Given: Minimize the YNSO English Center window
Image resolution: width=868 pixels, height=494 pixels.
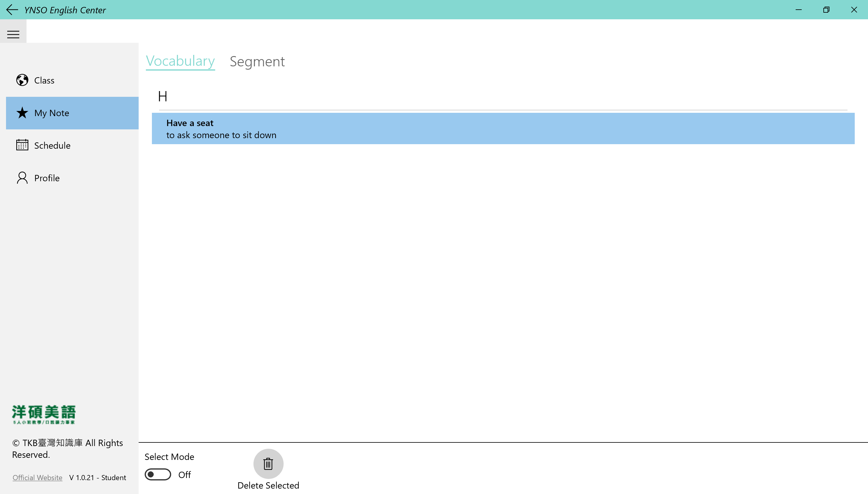Looking at the screenshot, I should pyautogui.click(x=798, y=10).
